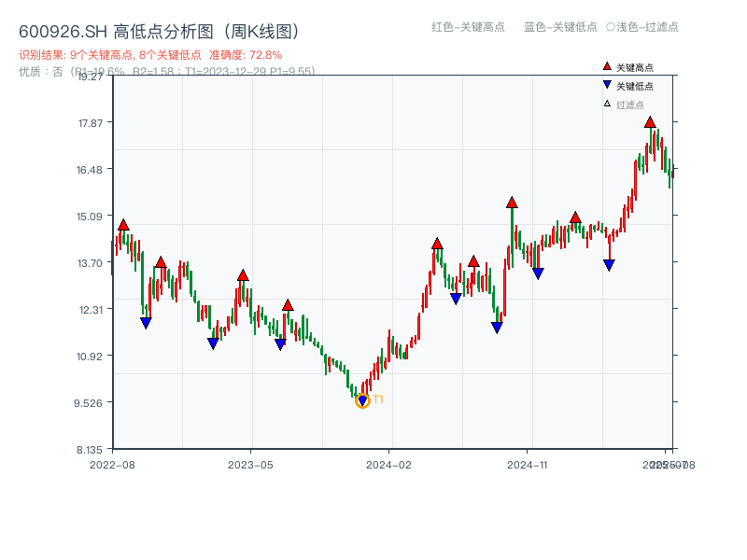
Task: Click the chart title 600926.SH 高低点分析图
Action: pos(160,32)
